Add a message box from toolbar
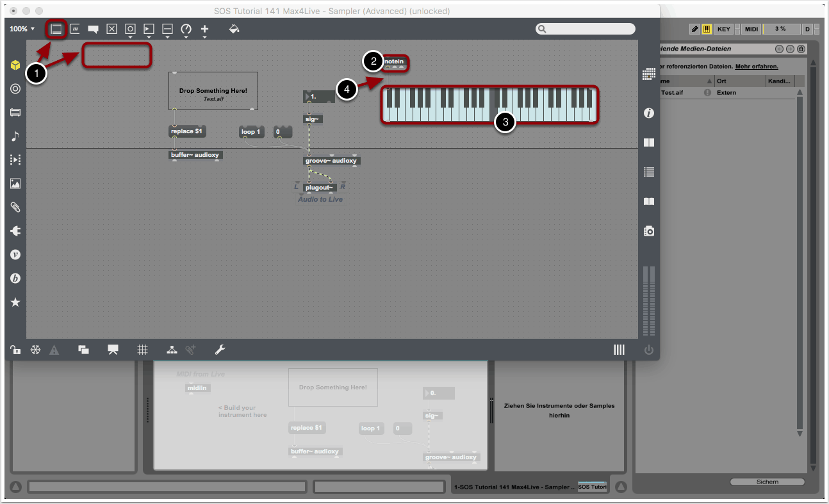This screenshot has height=504, width=829. [x=75, y=29]
